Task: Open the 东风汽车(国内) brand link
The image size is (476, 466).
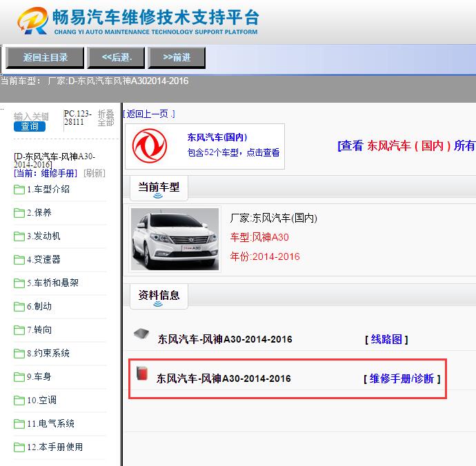Action: (217, 137)
